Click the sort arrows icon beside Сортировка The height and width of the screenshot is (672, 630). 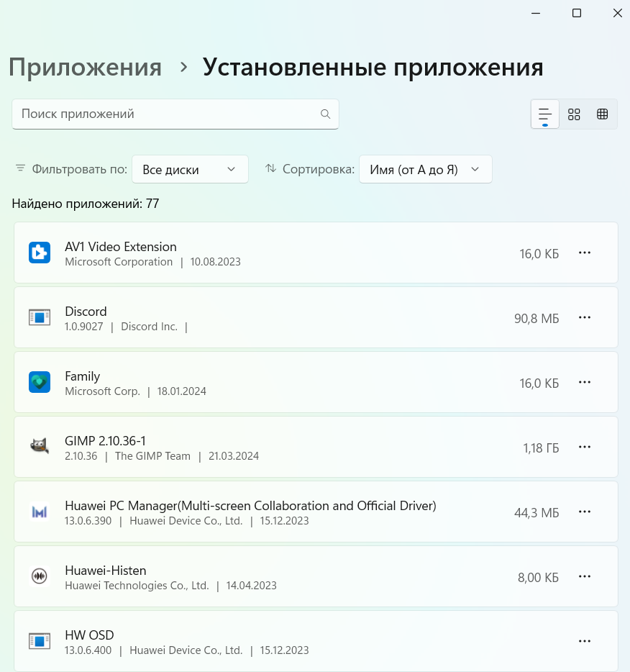pos(270,168)
